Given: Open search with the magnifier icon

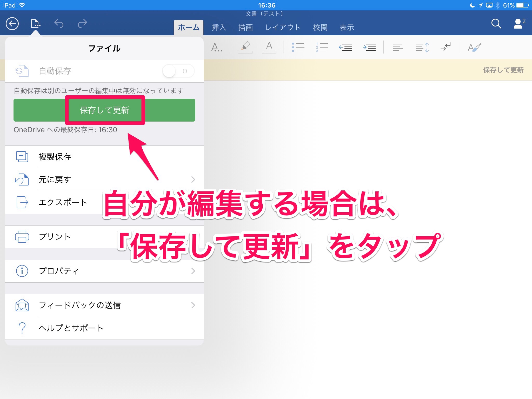Looking at the screenshot, I should click(x=496, y=24).
